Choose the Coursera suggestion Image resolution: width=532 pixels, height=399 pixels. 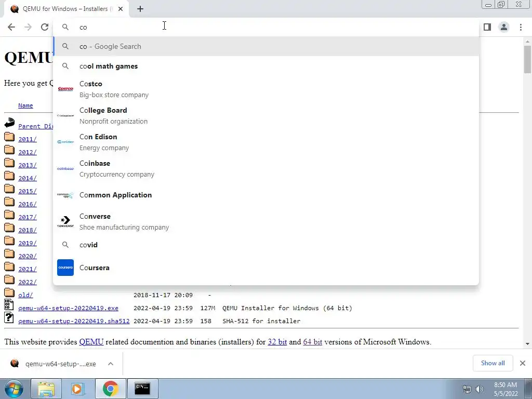point(266,268)
